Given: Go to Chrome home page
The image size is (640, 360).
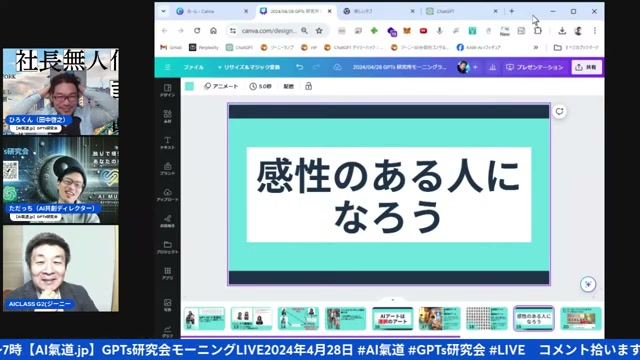Looking at the screenshot, I should (x=213, y=31).
